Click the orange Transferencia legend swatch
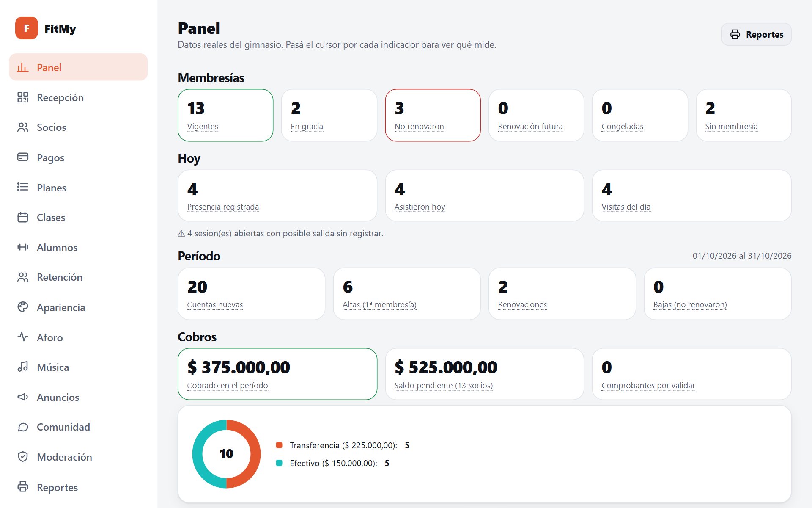 click(279, 445)
